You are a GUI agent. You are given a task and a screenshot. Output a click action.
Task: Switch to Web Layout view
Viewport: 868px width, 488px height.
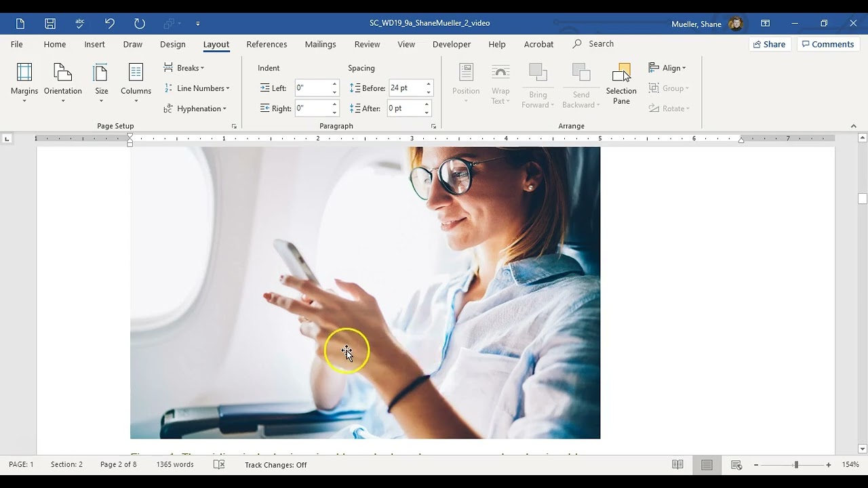(736, 465)
